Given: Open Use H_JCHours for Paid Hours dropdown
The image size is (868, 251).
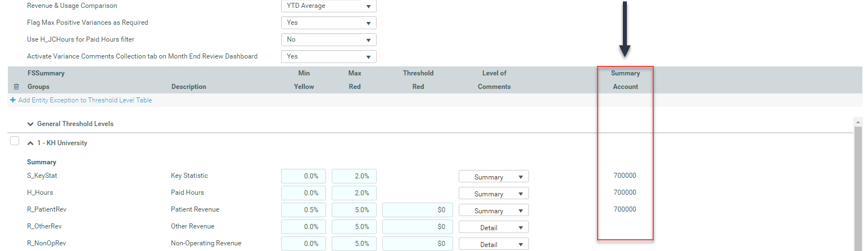Looking at the screenshot, I should (x=328, y=40).
